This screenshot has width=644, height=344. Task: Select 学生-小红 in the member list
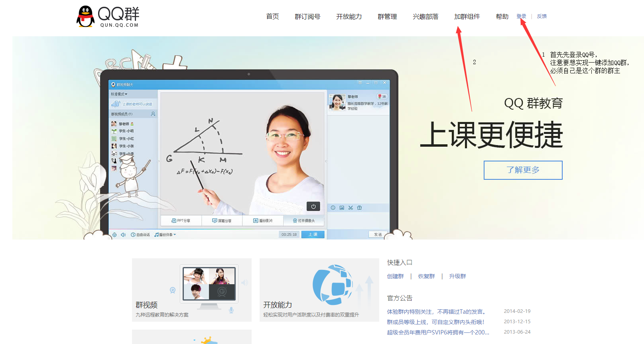pos(123,139)
